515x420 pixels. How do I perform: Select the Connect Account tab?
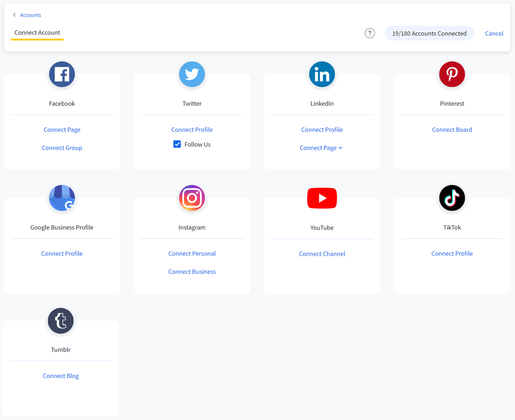(37, 33)
